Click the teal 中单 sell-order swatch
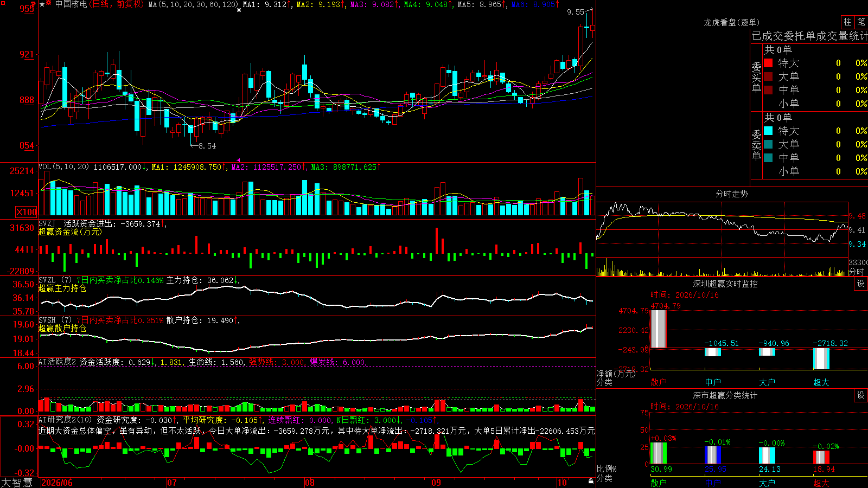Viewport: 868px width, 488px height. (768, 158)
